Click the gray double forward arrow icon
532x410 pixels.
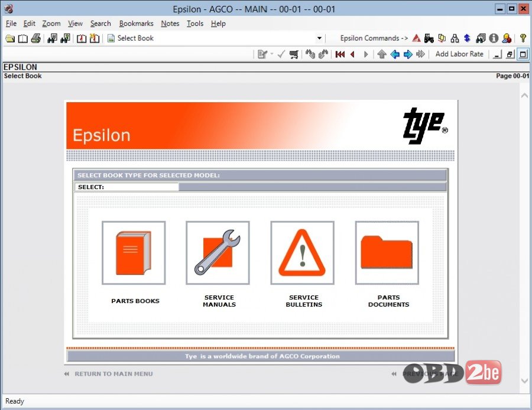(420, 54)
